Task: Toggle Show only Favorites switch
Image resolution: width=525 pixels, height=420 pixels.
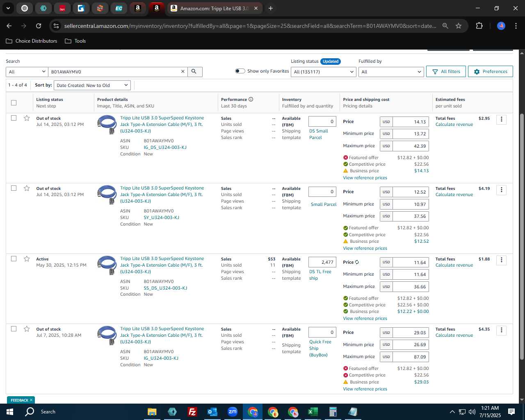Action: coord(240,71)
